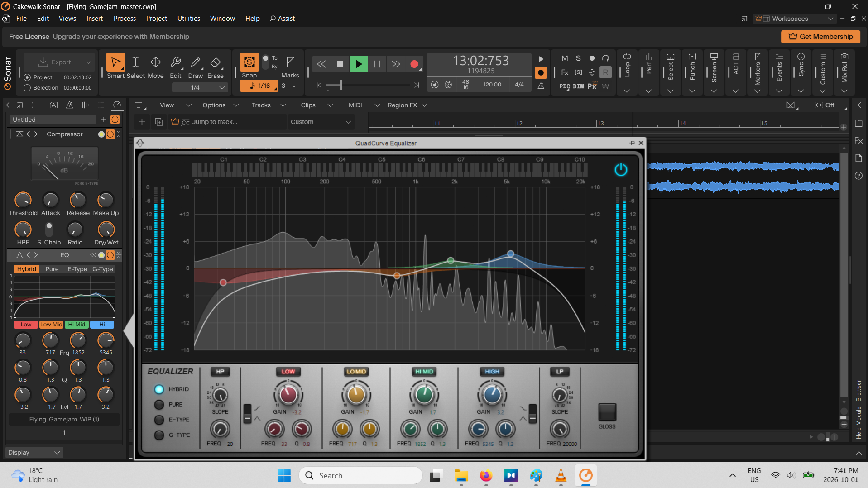Open the Region FX menu

(x=407, y=105)
